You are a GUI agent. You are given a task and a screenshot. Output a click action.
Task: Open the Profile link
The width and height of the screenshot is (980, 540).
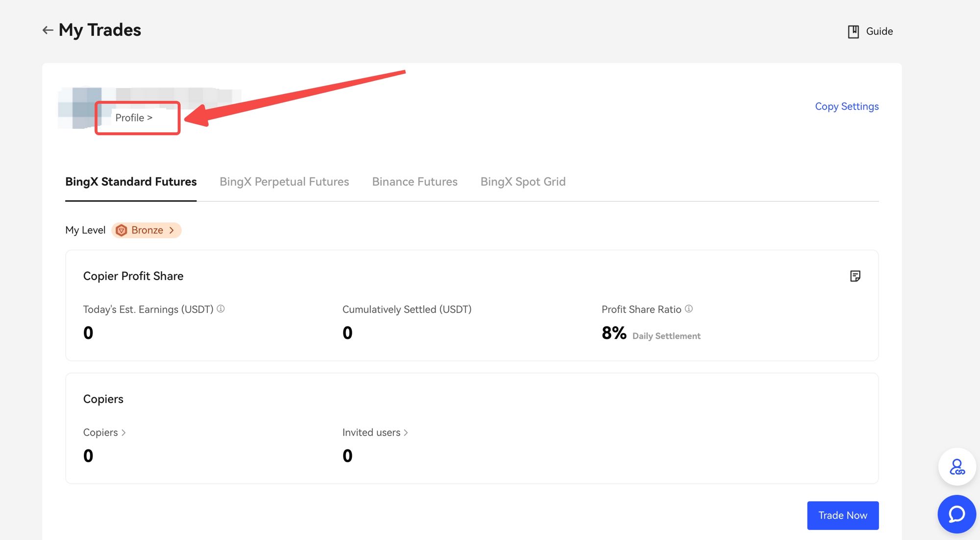(x=134, y=118)
